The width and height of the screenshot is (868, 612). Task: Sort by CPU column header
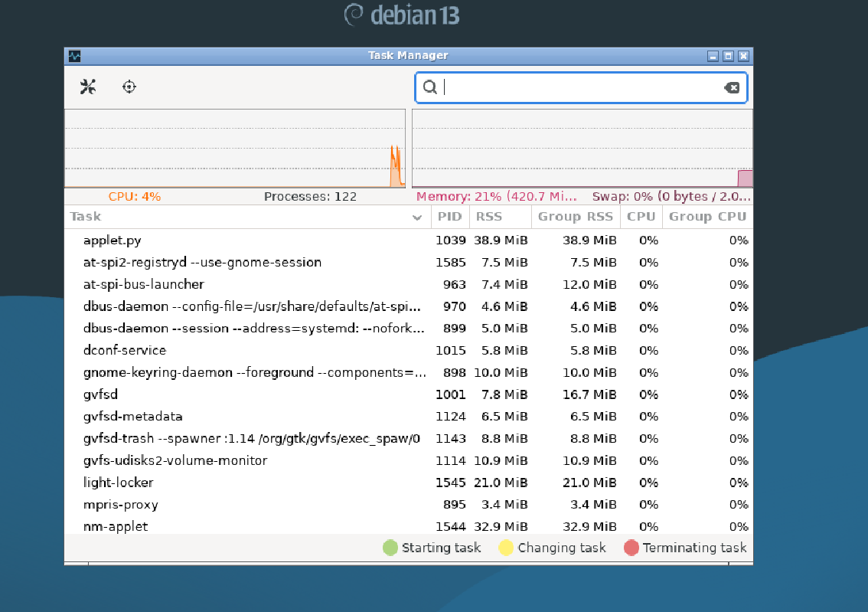(641, 217)
